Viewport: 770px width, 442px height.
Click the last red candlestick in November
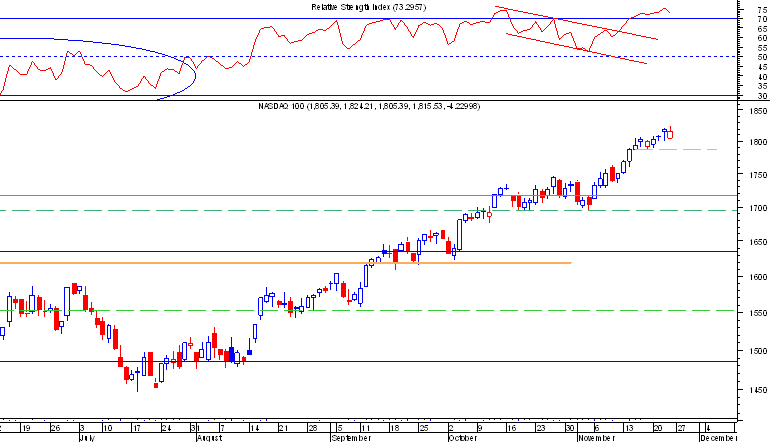670,134
